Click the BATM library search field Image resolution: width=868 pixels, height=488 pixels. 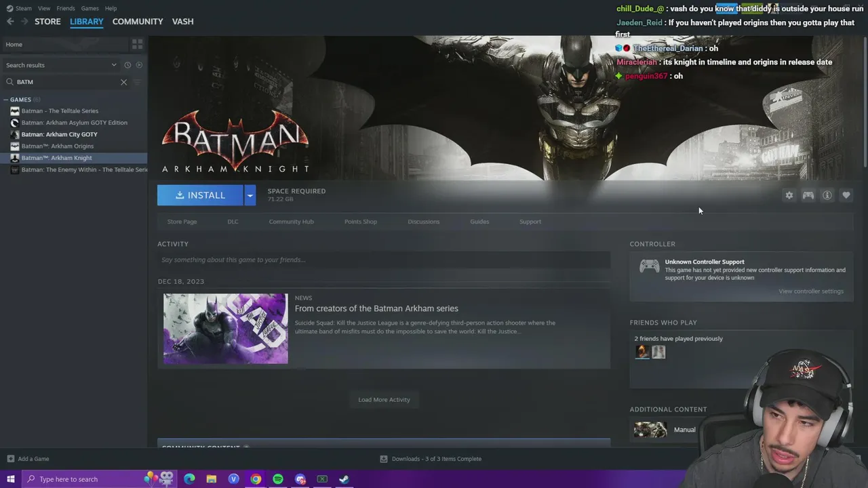click(66, 82)
